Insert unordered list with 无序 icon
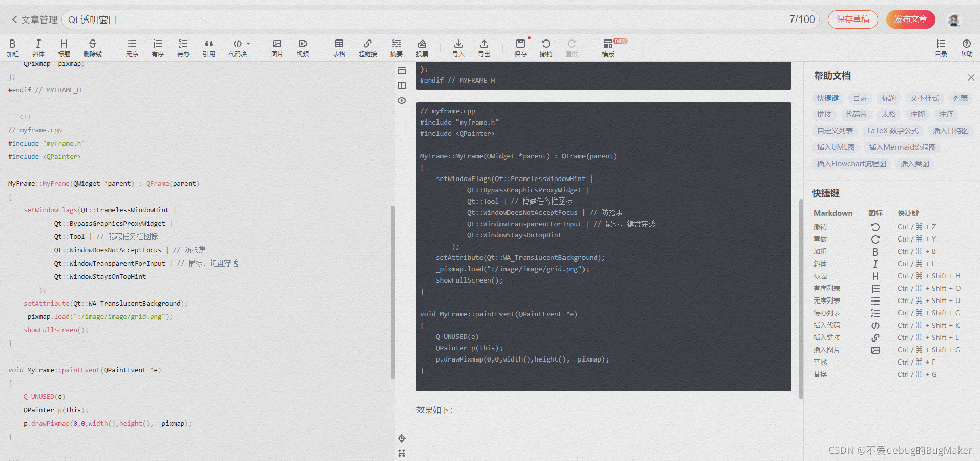This screenshot has width=980, height=461. click(132, 48)
